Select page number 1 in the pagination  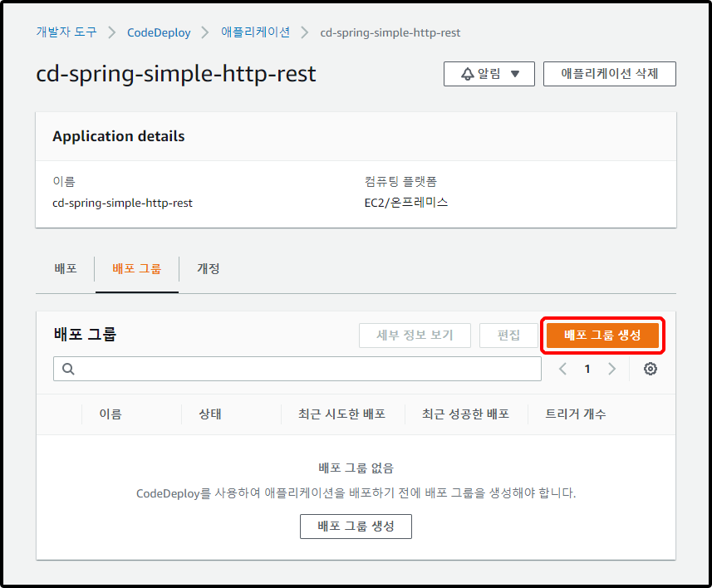587,369
